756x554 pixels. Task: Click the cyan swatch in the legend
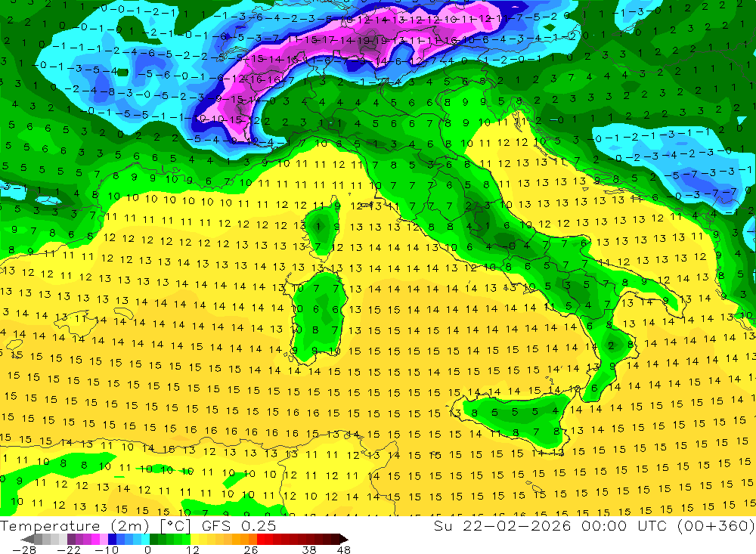pos(145,540)
